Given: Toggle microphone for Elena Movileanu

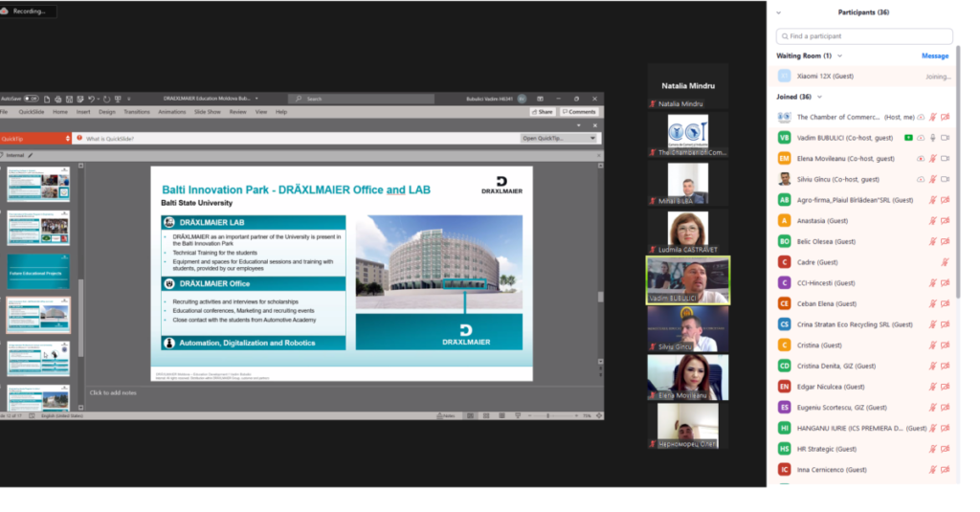Looking at the screenshot, I should [932, 159].
